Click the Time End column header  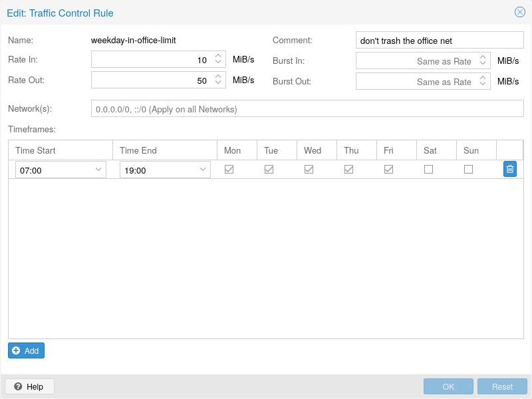coord(164,150)
